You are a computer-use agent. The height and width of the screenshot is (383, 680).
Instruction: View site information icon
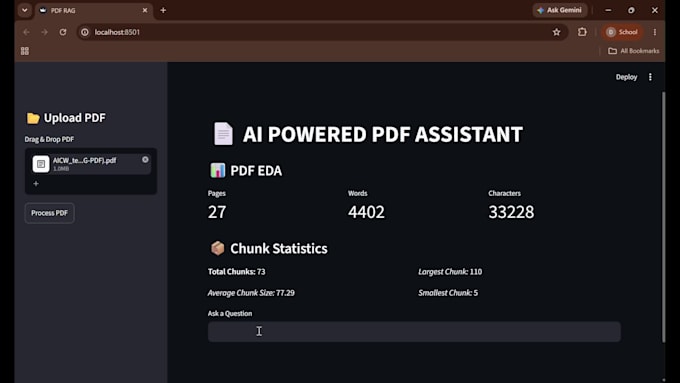85,32
